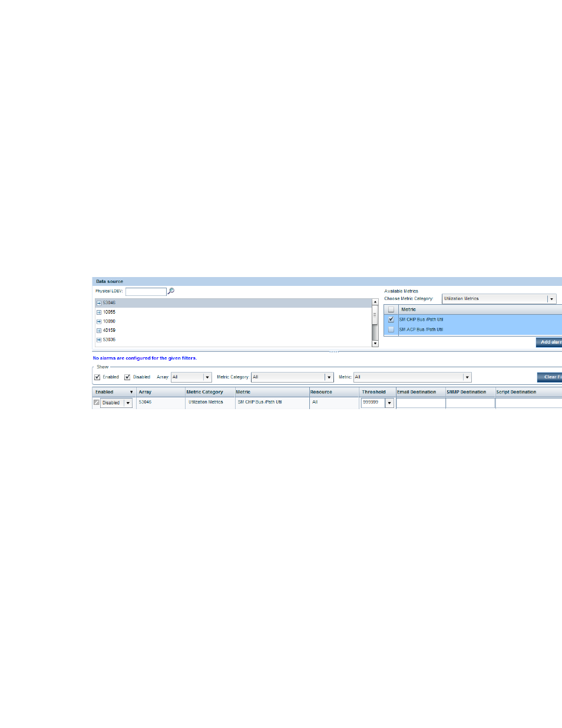Screen dimensions: 562x728
Task: Click the Array column header
Action: tap(161, 392)
